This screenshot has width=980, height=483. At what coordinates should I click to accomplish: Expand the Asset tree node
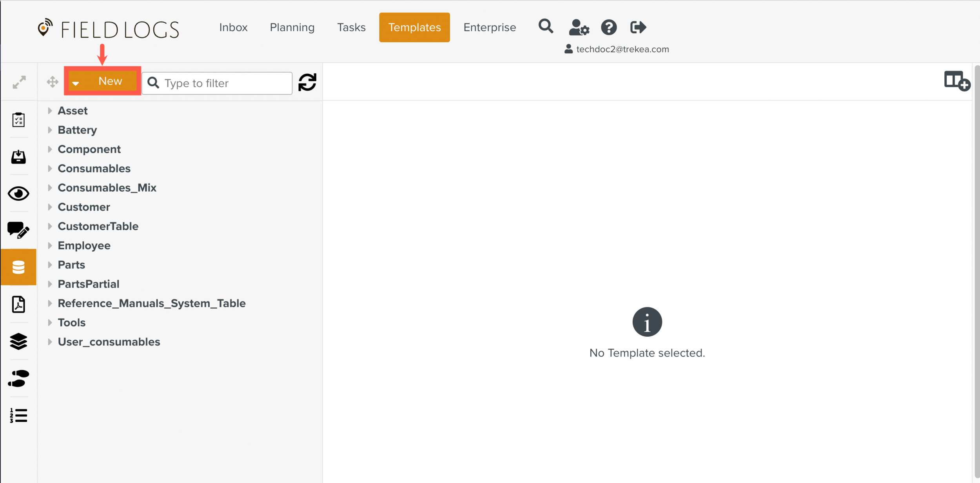[50, 111]
